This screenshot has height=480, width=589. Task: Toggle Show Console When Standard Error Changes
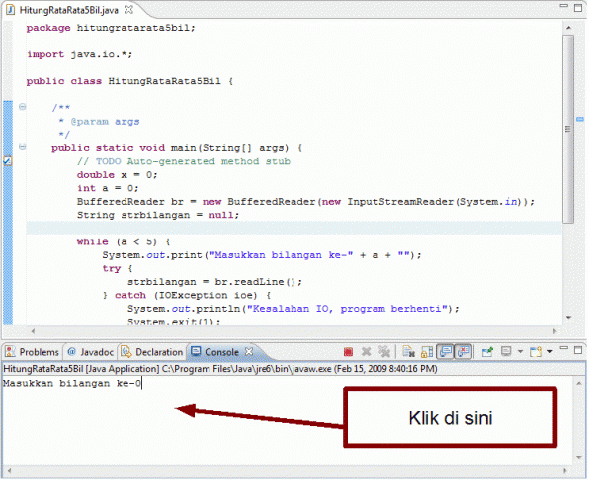pos(464,352)
